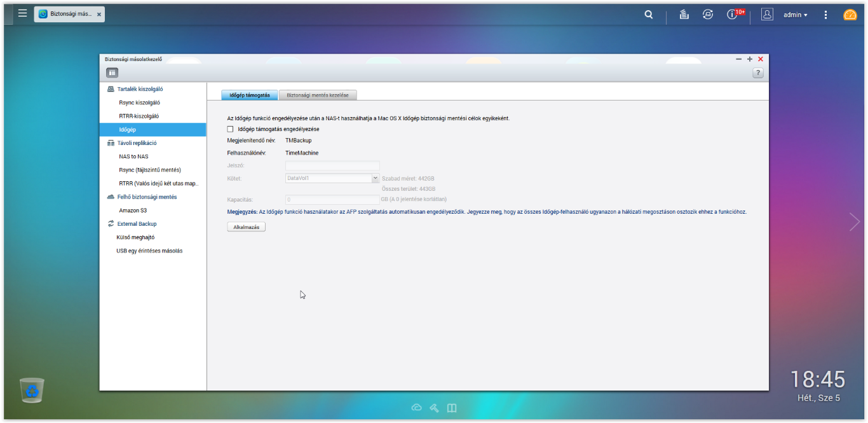Enable Időgép támogatás engedélyezése checkbox
Viewport: 868px width, 423px height.
click(x=231, y=129)
